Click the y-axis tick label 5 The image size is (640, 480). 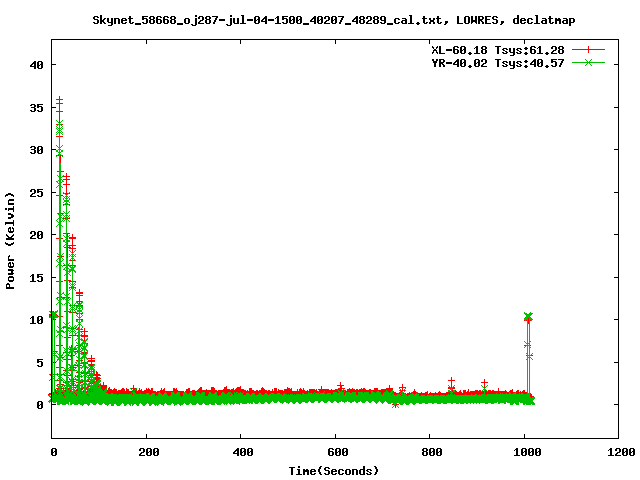click(x=40, y=362)
